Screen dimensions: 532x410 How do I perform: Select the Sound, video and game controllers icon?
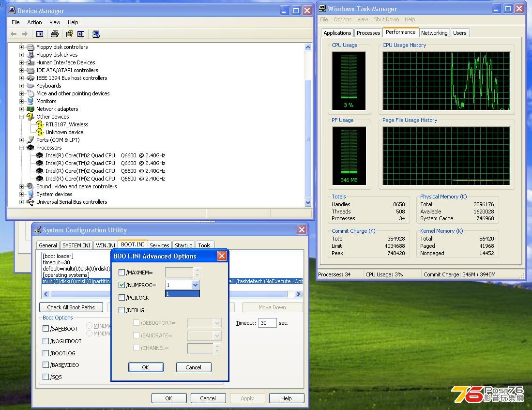pos(30,186)
